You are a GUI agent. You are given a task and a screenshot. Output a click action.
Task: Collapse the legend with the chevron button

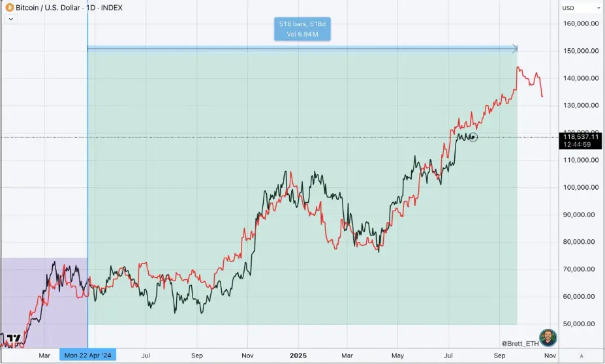[11, 19]
